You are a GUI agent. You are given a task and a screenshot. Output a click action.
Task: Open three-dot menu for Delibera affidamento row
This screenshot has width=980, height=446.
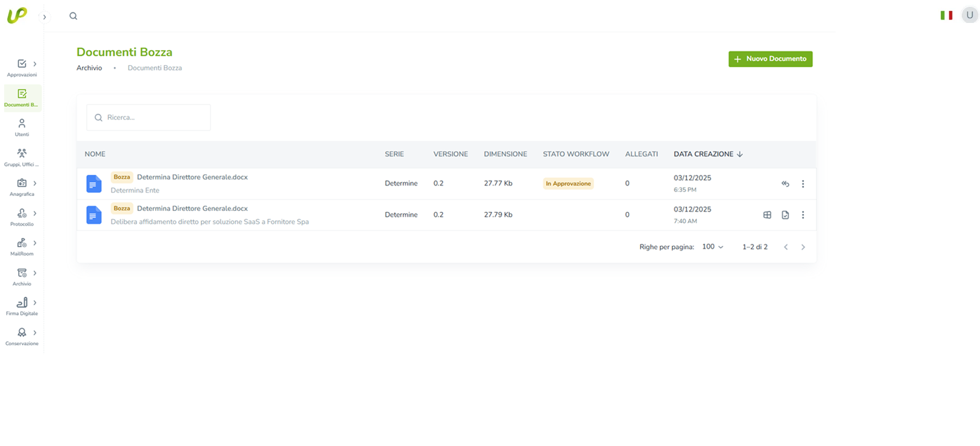(803, 215)
